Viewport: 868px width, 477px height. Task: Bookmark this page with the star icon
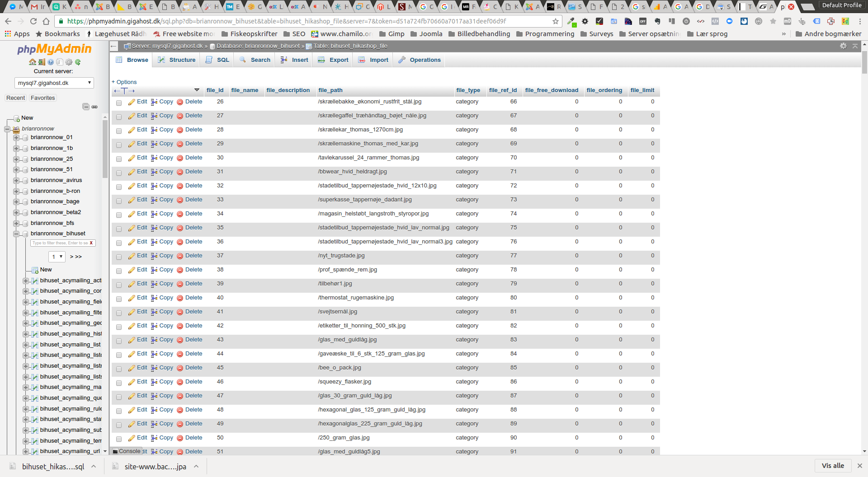pyautogui.click(x=556, y=21)
